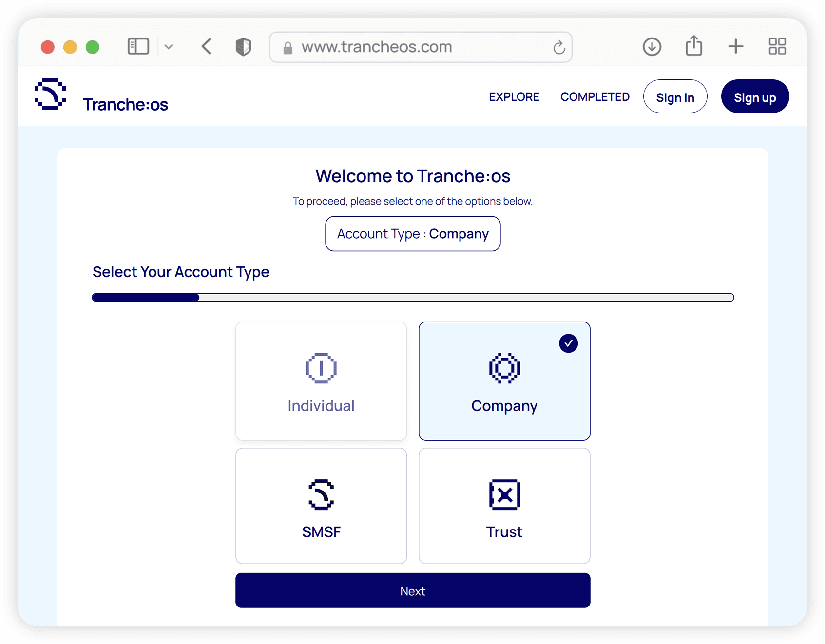Screen dimensions: 825x644
Task: Click the share icon in browser
Action: (693, 46)
